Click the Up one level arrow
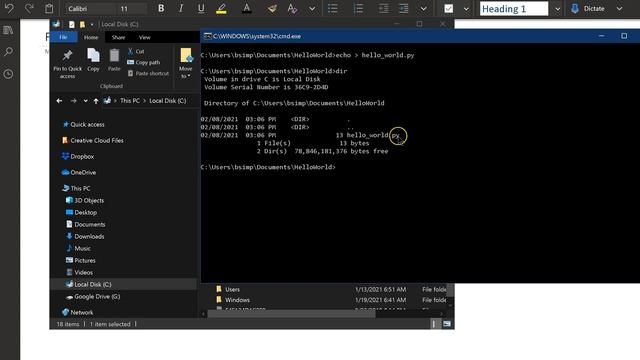Viewport: 640px width, 360px height. pos(96,101)
